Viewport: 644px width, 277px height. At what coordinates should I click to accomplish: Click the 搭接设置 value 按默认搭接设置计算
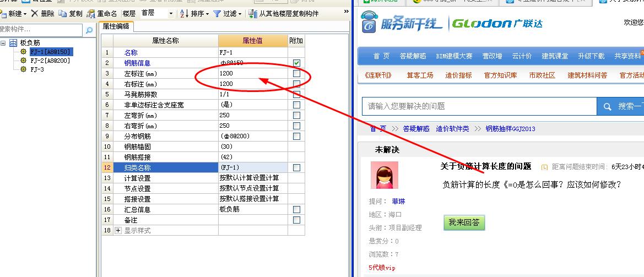253,199
